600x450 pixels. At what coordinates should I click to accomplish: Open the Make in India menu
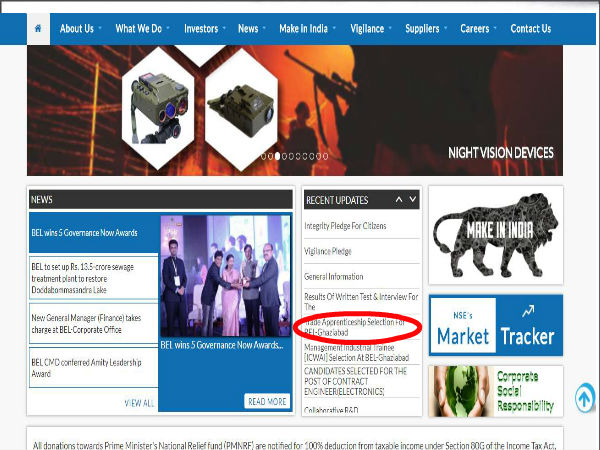[x=303, y=29]
